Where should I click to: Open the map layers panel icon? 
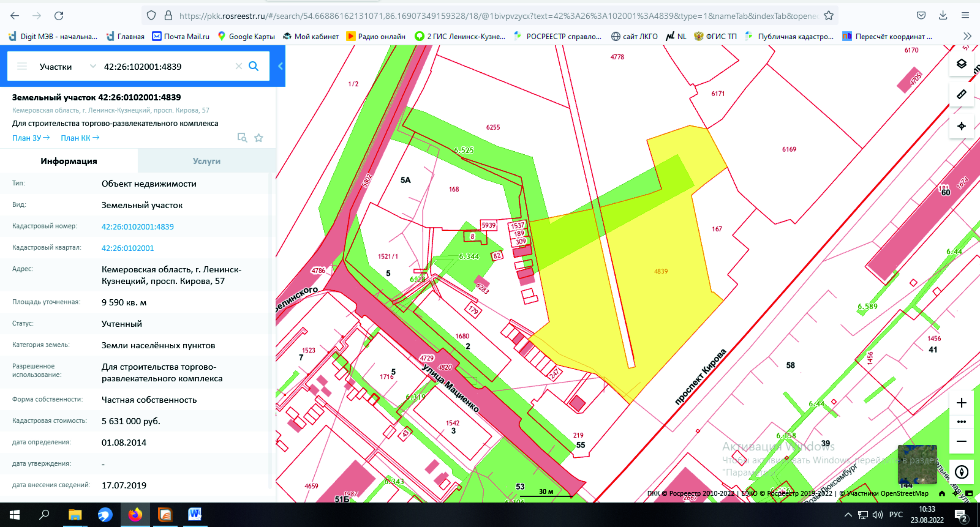tap(961, 64)
